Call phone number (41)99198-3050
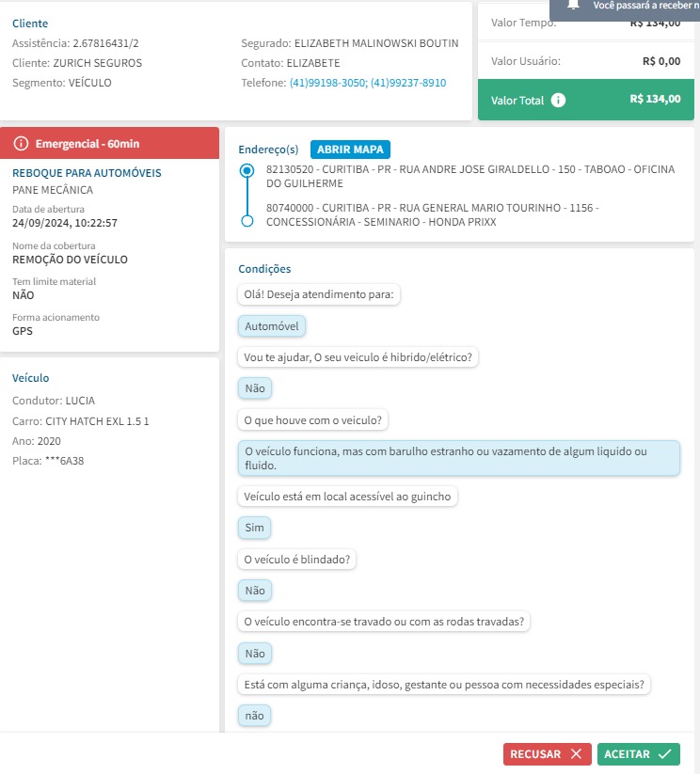This screenshot has width=700, height=774. 327,83
